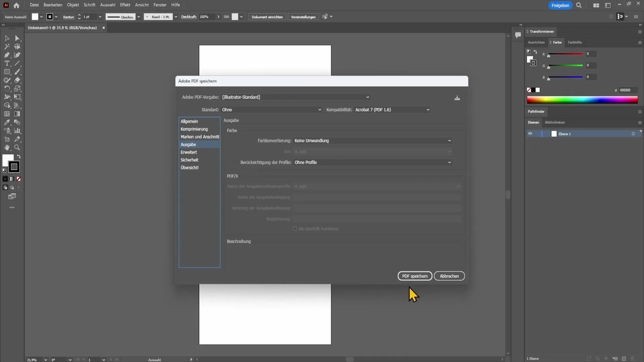Activate the Scale tool
The height and width of the screenshot is (362, 644).
coord(17,88)
